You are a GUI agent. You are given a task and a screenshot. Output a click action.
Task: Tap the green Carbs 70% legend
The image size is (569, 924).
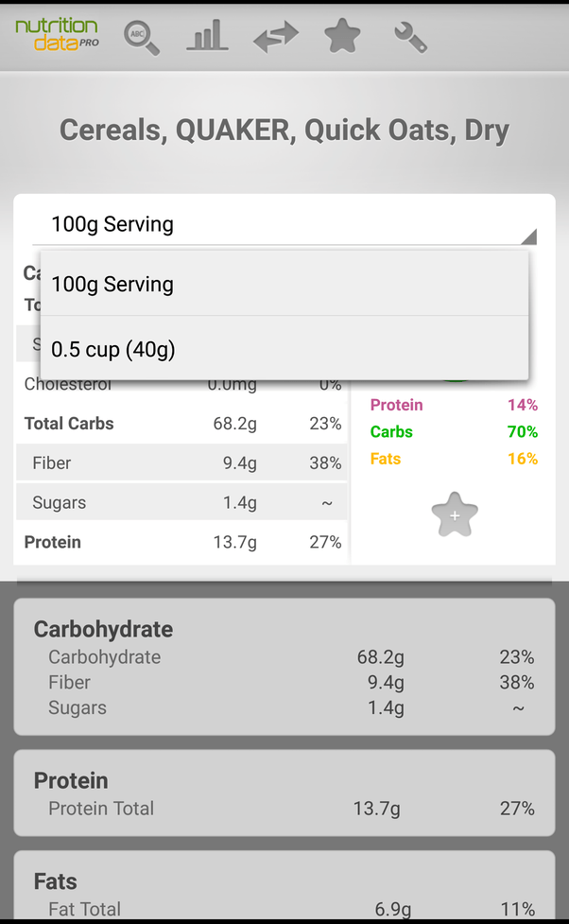(x=454, y=431)
